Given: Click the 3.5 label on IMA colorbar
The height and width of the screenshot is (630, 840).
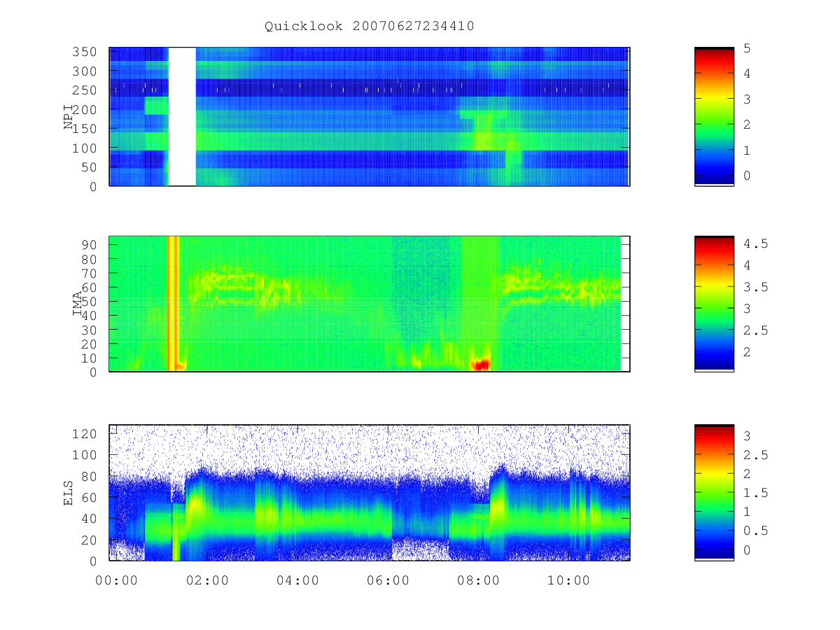Looking at the screenshot, I should [x=755, y=287].
